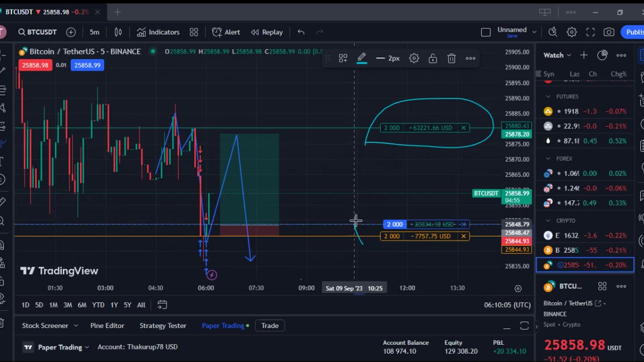644x362 pixels.
Task: Collapse the CRYPTO watchlist section
Action: coord(548,221)
